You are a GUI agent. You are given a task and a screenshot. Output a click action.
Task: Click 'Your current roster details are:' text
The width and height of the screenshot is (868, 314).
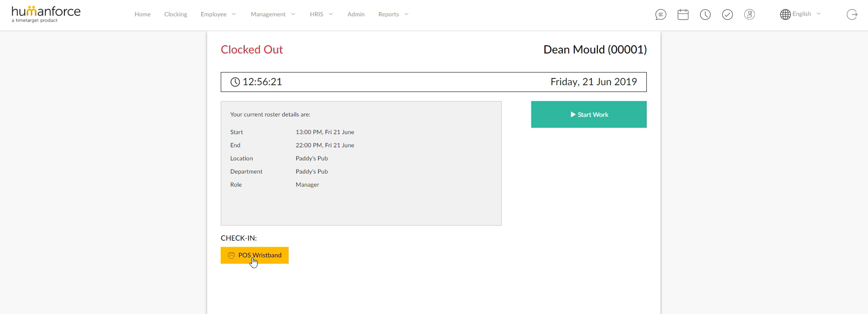(270, 115)
